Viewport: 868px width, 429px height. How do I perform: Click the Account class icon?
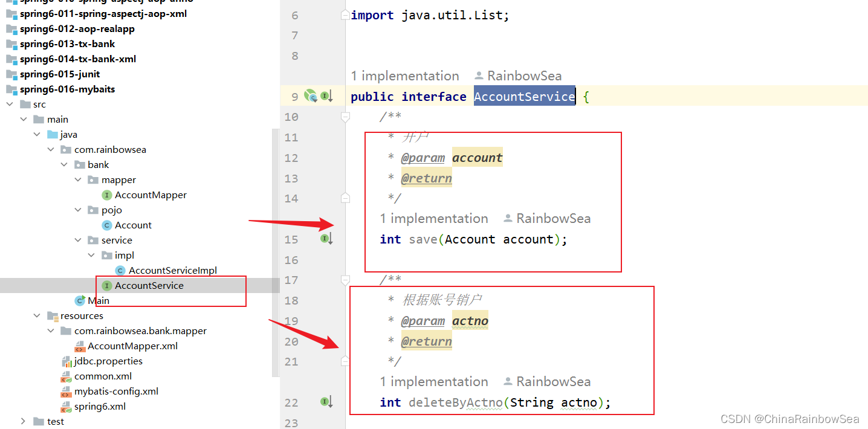click(107, 225)
